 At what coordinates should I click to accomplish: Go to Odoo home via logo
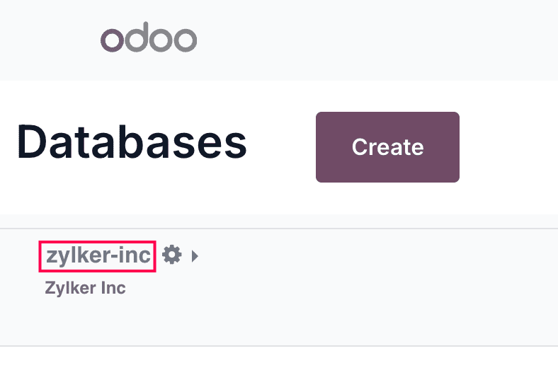(149, 39)
